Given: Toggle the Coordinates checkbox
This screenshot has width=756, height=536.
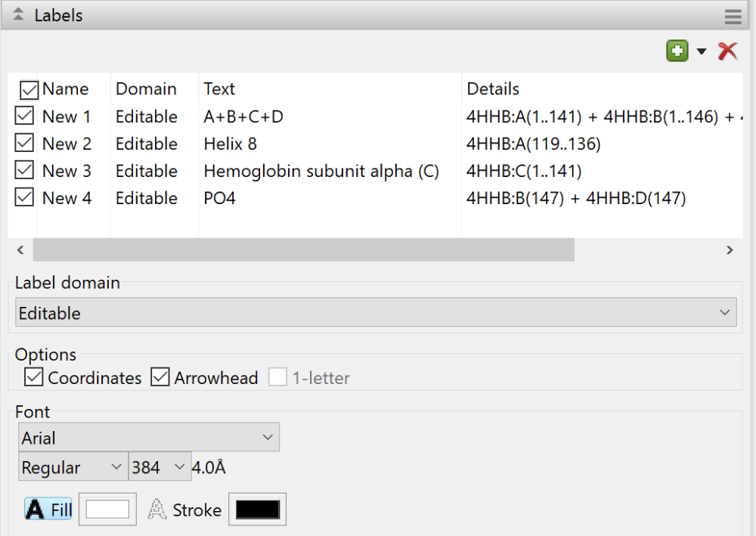Looking at the screenshot, I should click(33, 377).
